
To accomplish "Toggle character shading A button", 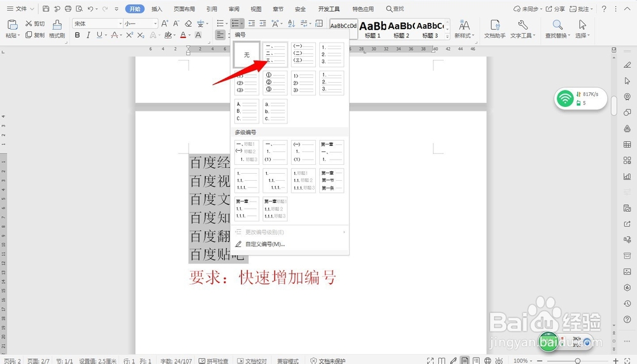I will click(x=198, y=35).
